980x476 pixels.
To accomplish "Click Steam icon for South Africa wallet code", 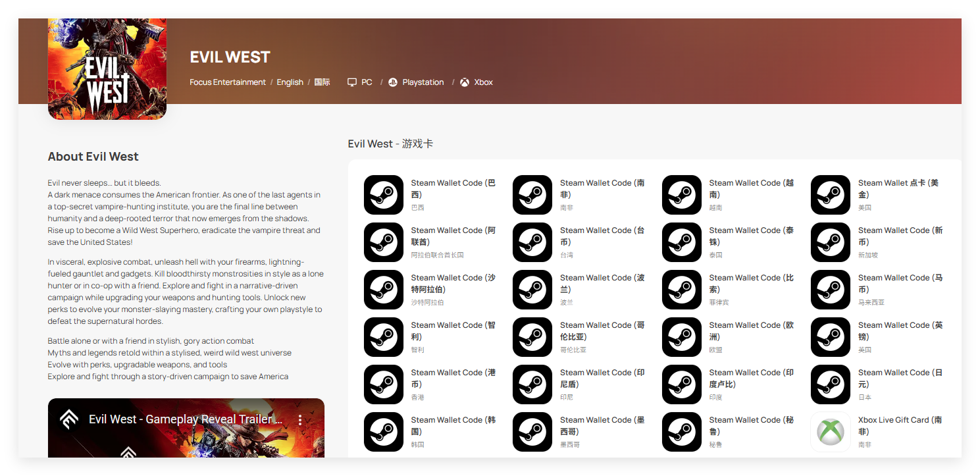I will click(x=532, y=195).
